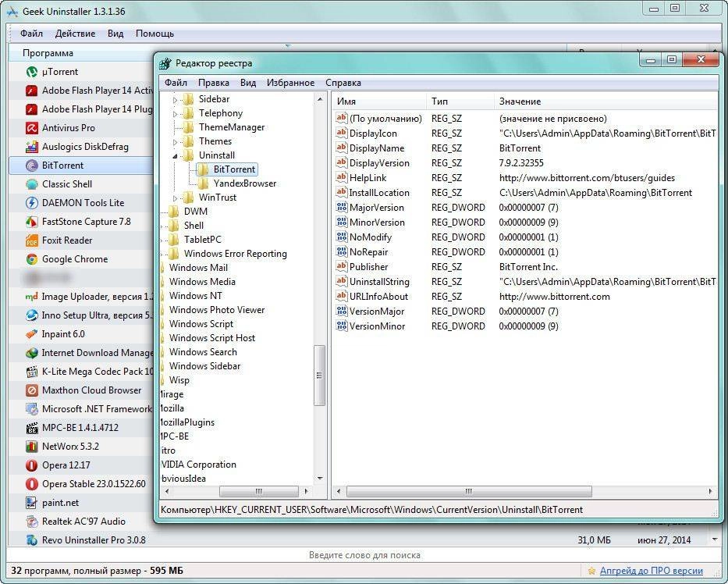This screenshot has height=584, width=728.
Task: Click the Имя column header
Action: coord(379,101)
